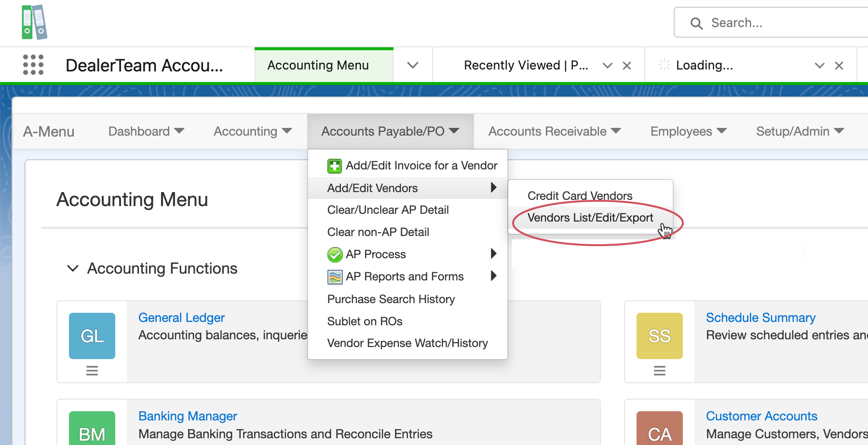Click the search magnifier icon
868x445 pixels.
pyautogui.click(x=696, y=23)
